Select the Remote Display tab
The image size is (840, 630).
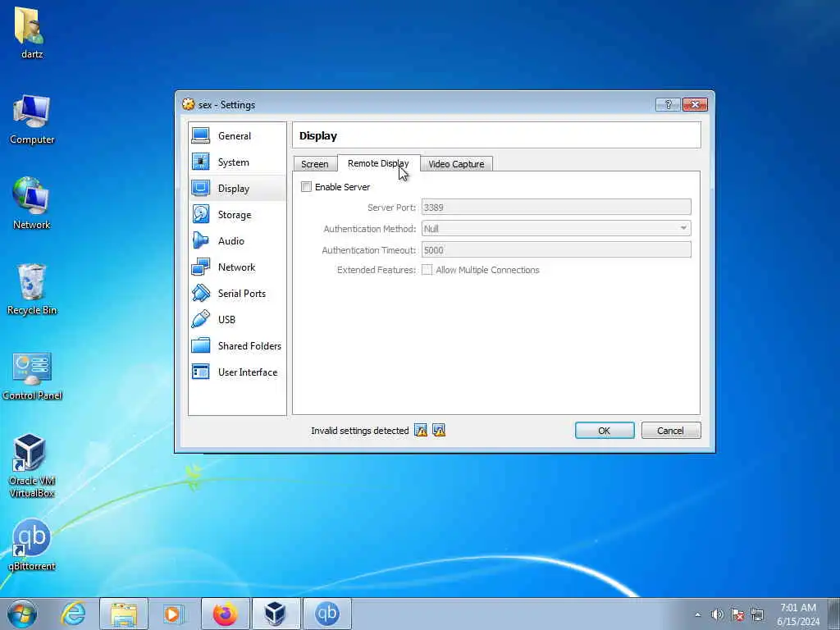click(378, 163)
